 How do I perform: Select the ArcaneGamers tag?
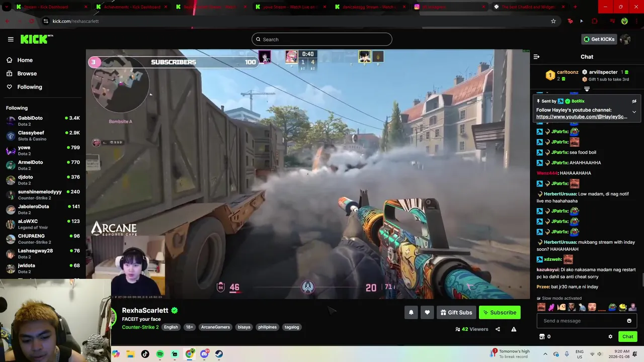(x=215, y=327)
